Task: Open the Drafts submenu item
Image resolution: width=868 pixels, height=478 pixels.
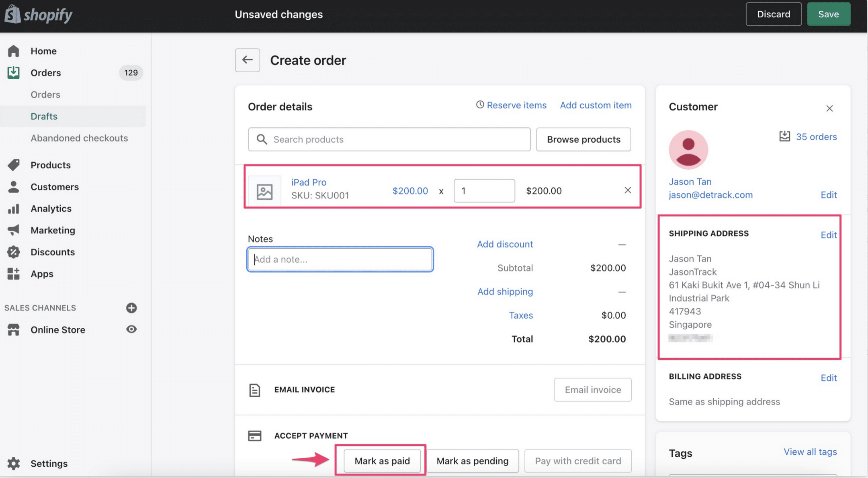Action: [44, 116]
